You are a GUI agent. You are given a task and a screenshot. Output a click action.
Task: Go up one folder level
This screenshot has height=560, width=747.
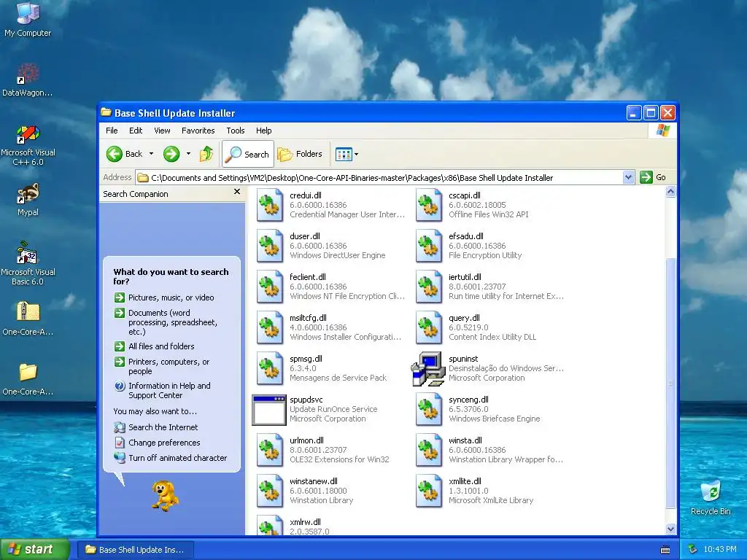206,154
